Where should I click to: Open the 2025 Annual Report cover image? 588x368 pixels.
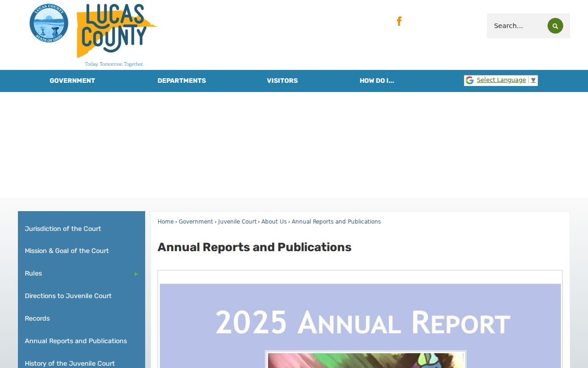pos(360,326)
